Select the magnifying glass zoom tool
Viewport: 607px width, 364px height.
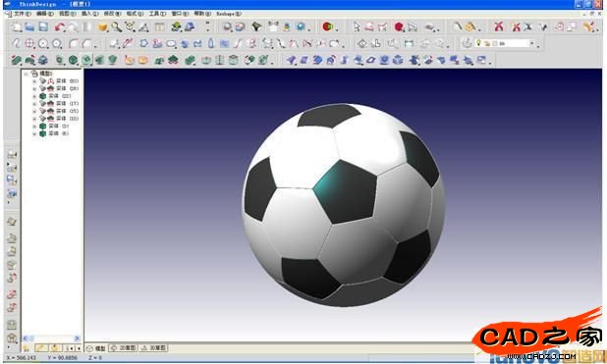tap(117, 26)
